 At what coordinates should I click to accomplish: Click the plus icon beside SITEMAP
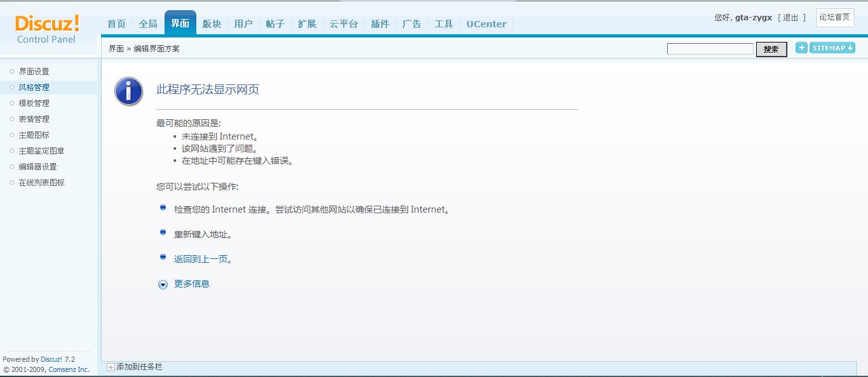coord(801,48)
